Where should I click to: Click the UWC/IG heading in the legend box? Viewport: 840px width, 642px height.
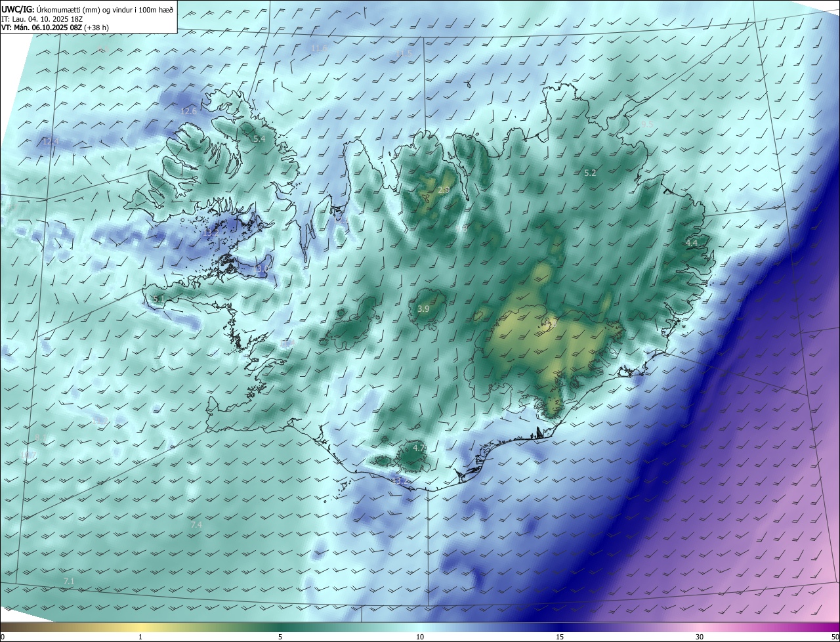tap(17, 9)
